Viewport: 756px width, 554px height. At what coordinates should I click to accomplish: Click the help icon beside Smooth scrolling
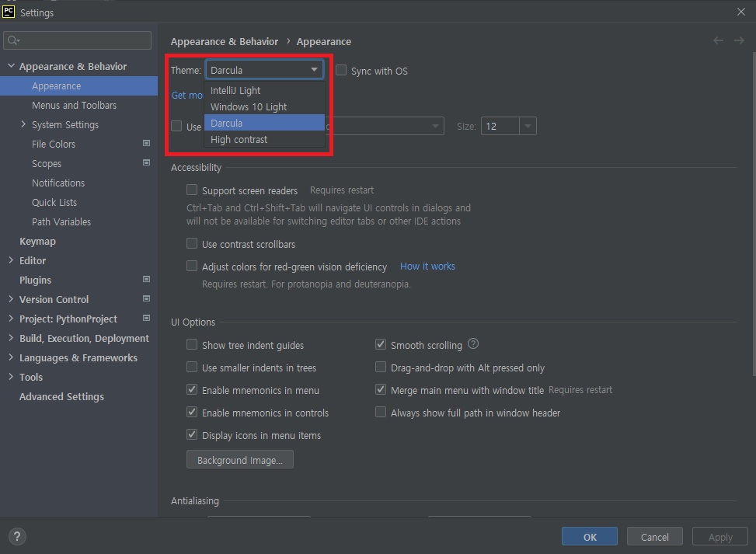pos(473,343)
